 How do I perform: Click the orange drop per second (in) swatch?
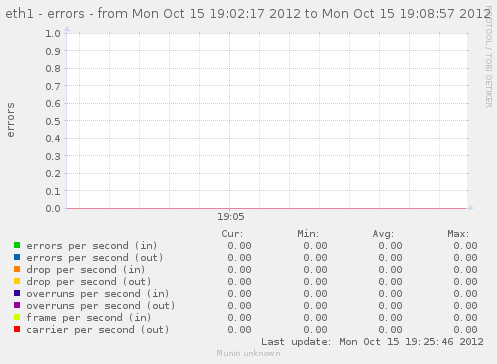(17, 269)
